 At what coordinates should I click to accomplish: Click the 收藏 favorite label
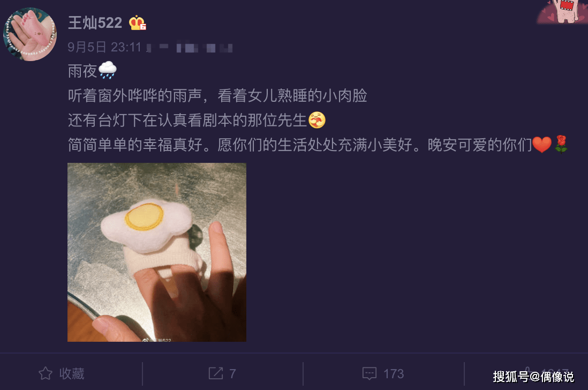[72, 373]
